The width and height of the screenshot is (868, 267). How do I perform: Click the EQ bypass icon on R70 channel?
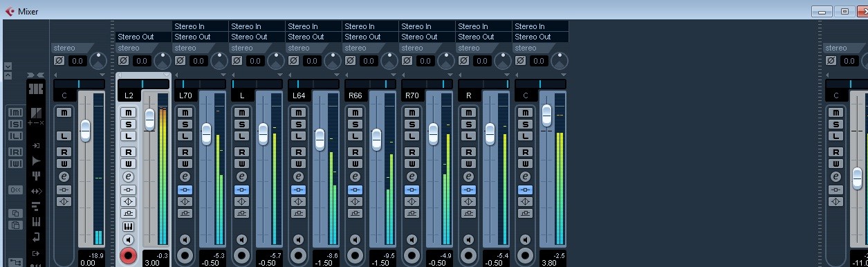412,201
